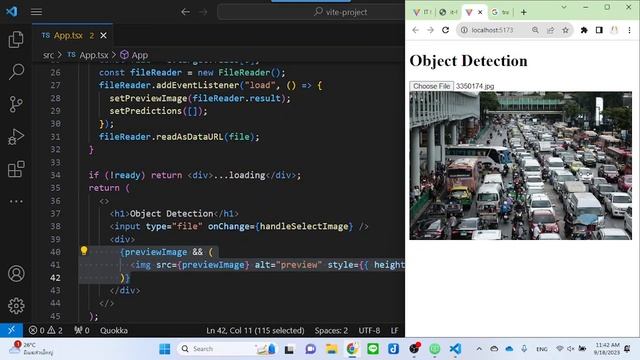Screen dimensions: 640x360
Task: Bookmark this page with the star icon
Action: tap(565, 30)
